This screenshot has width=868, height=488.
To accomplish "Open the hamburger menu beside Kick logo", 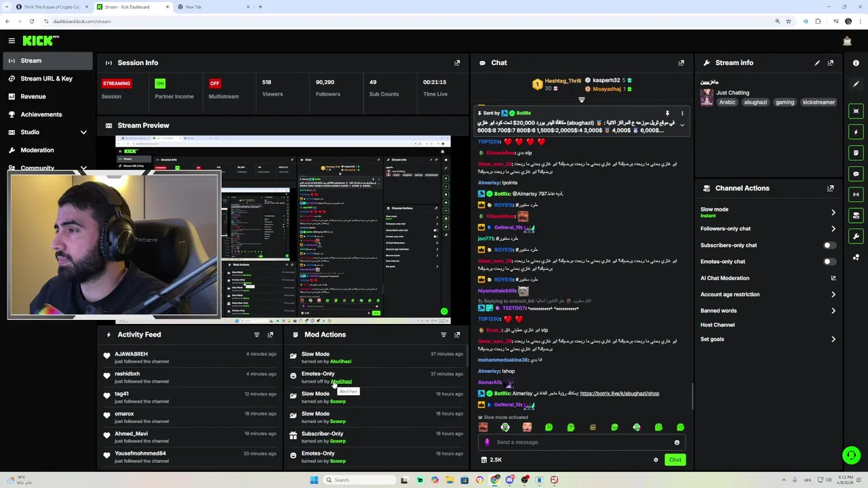I will 12,41.
